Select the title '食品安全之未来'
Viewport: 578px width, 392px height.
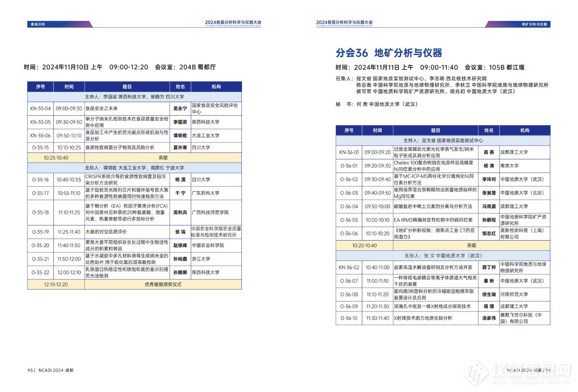click(x=102, y=108)
